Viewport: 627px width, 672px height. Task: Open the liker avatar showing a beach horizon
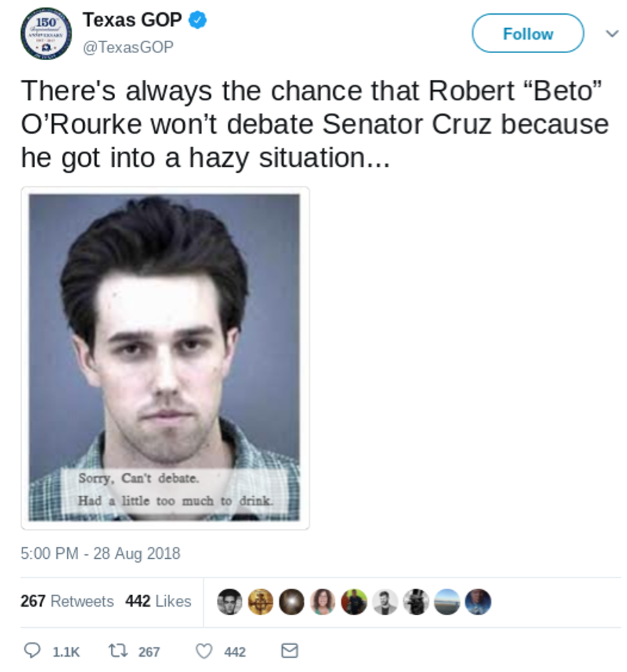pos(447,602)
